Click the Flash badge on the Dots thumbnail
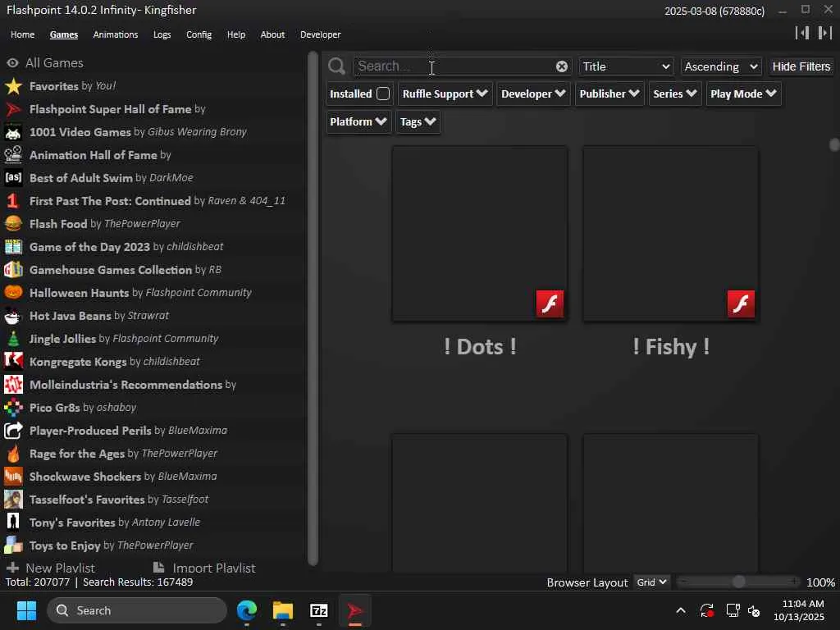 point(550,304)
